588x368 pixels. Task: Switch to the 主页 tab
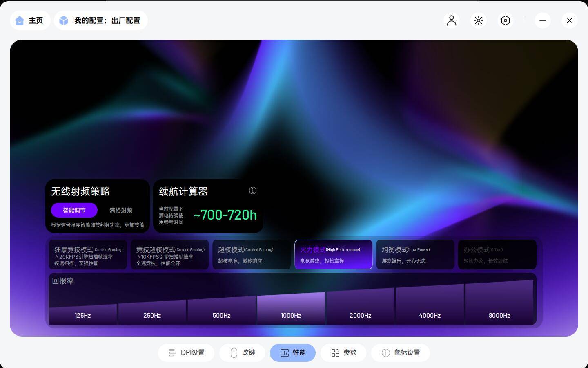[30, 20]
